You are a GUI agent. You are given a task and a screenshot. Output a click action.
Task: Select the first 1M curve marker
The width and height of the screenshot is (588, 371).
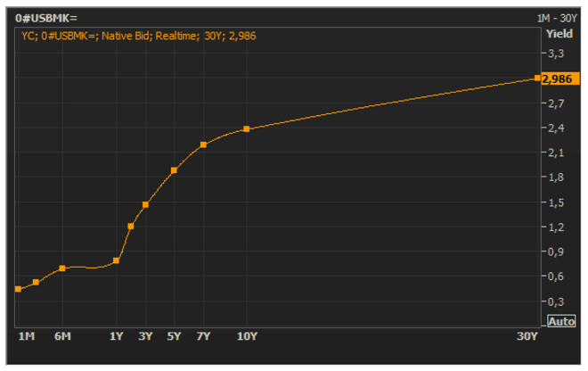pyautogui.click(x=18, y=289)
